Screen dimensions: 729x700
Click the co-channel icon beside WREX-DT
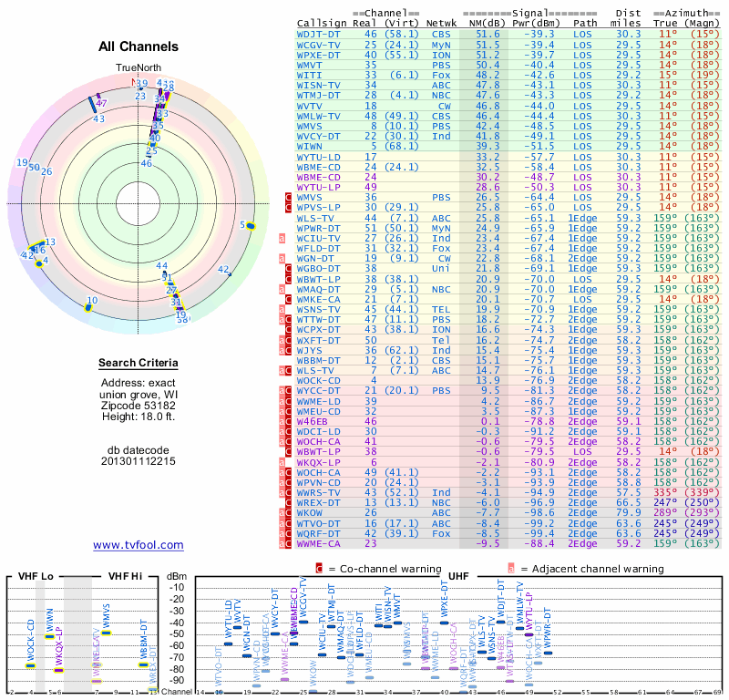tap(288, 503)
